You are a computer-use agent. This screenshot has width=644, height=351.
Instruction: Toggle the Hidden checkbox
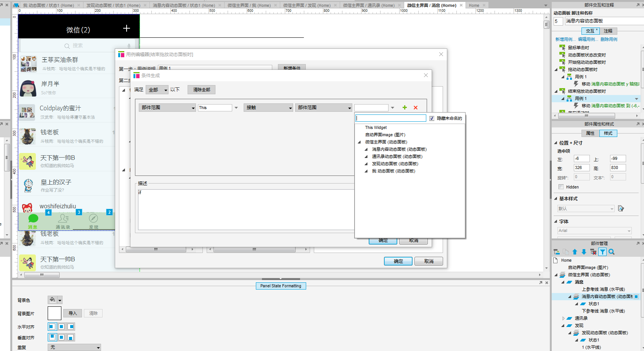click(x=561, y=187)
